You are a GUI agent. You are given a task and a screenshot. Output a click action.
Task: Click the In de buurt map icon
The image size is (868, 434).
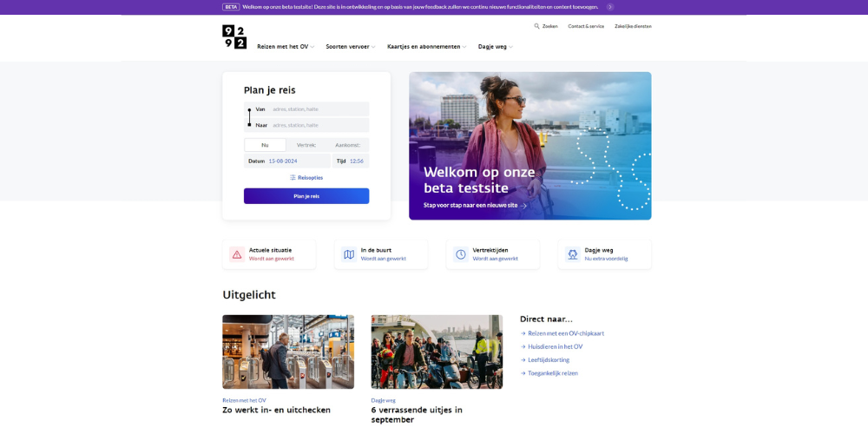point(349,254)
